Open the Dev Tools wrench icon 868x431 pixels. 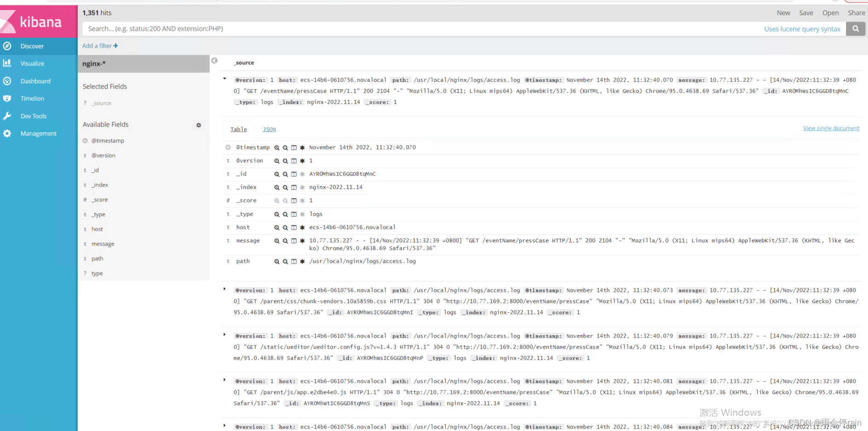pos(7,116)
